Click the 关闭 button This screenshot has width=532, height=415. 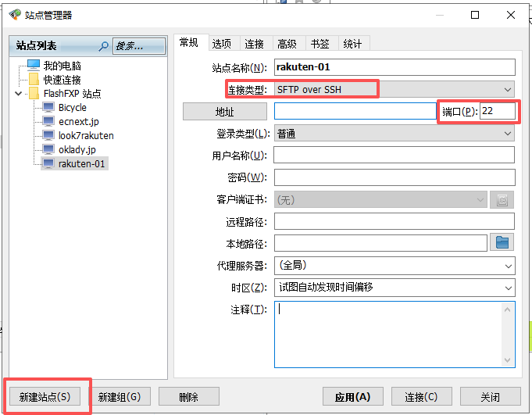[x=491, y=397]
